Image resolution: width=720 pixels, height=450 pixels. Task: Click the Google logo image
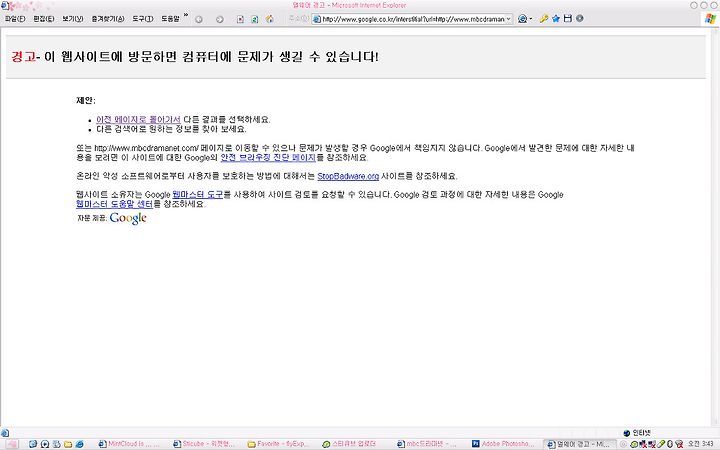tap(128, 218)
